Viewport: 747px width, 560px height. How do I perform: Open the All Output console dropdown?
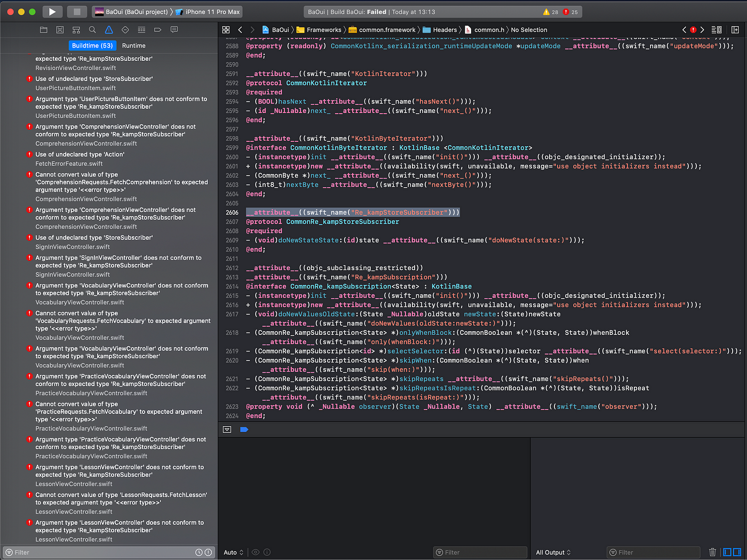pyautogui.click(x=553, y=553)
